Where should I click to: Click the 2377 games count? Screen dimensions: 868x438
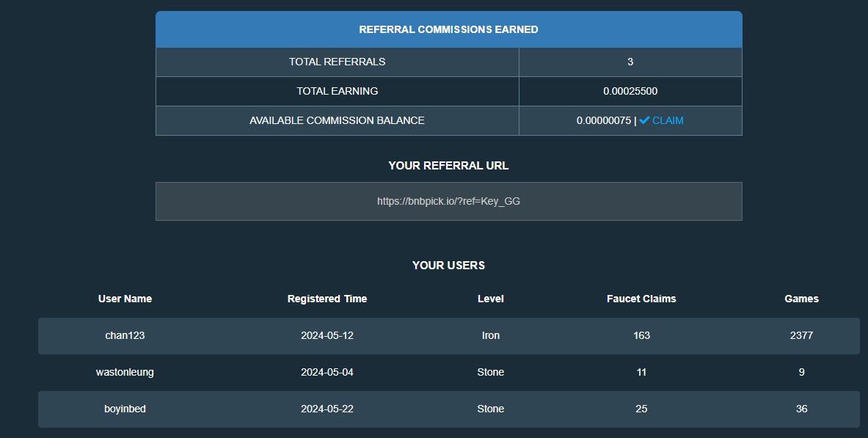click(801, 335)
